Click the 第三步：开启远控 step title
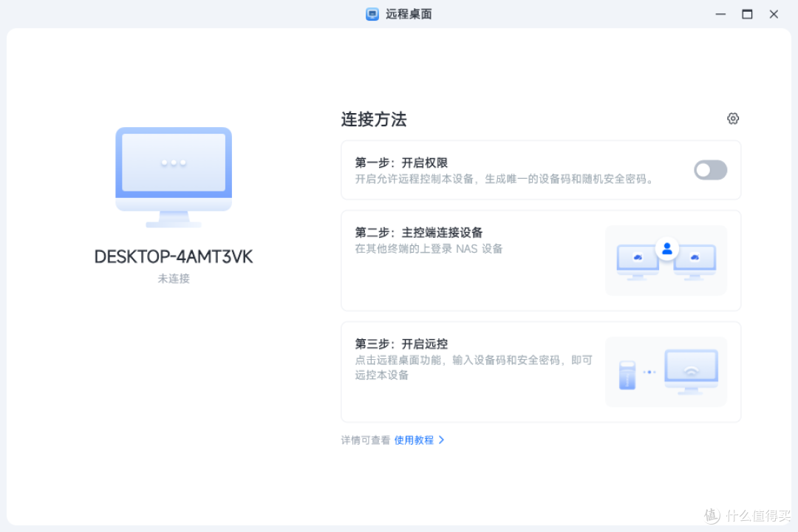The image size is (798, 532). (x=401, y=344)
